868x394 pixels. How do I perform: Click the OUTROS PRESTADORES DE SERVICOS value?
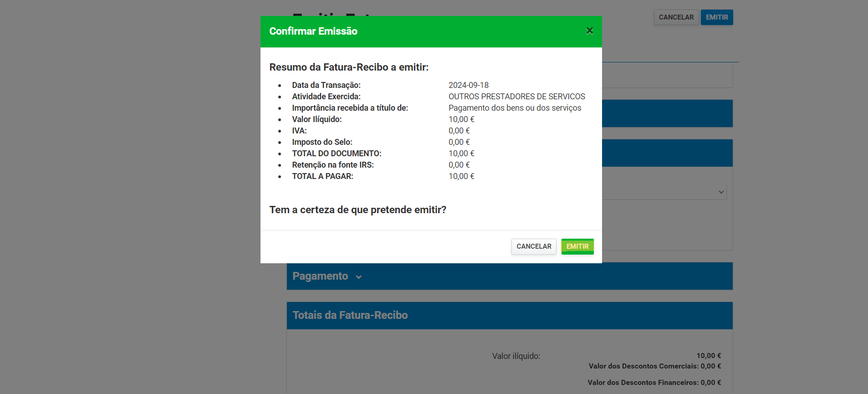tap(516, 97)
